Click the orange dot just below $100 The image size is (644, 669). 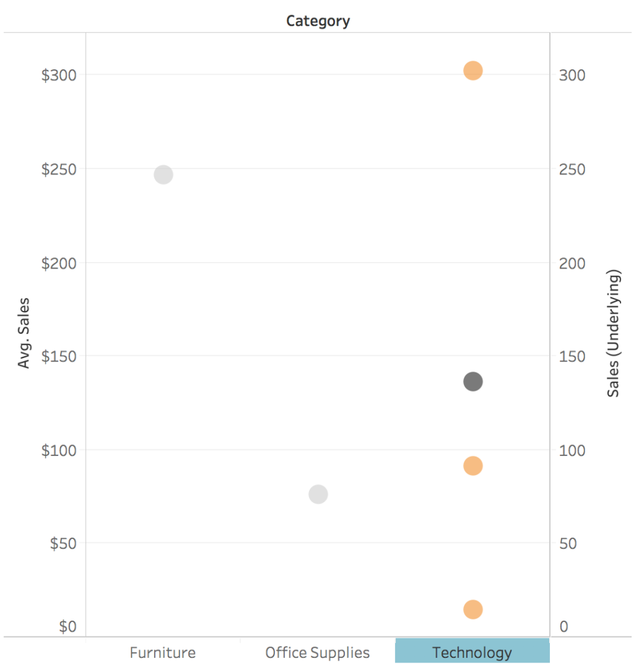(473, 466)
